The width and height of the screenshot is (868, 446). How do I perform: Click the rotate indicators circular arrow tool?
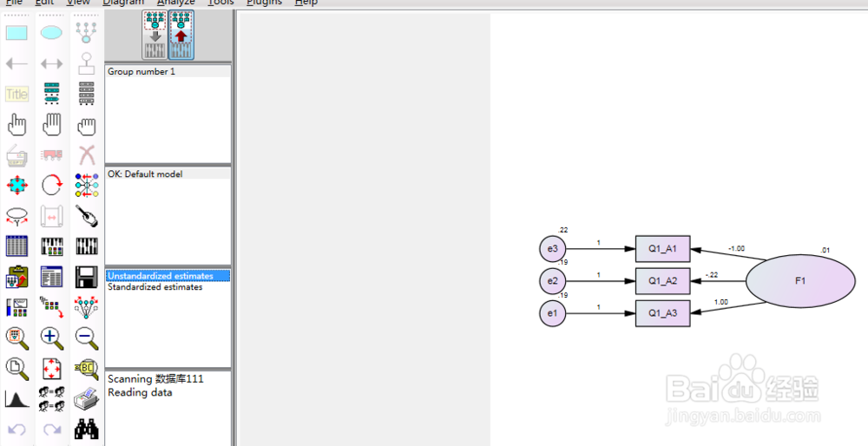coord(51,186)
